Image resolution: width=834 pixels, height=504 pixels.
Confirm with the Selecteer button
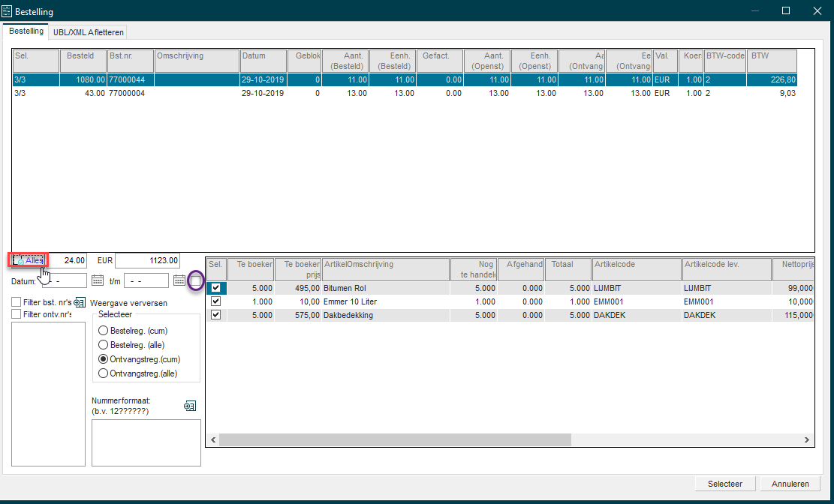724,484
